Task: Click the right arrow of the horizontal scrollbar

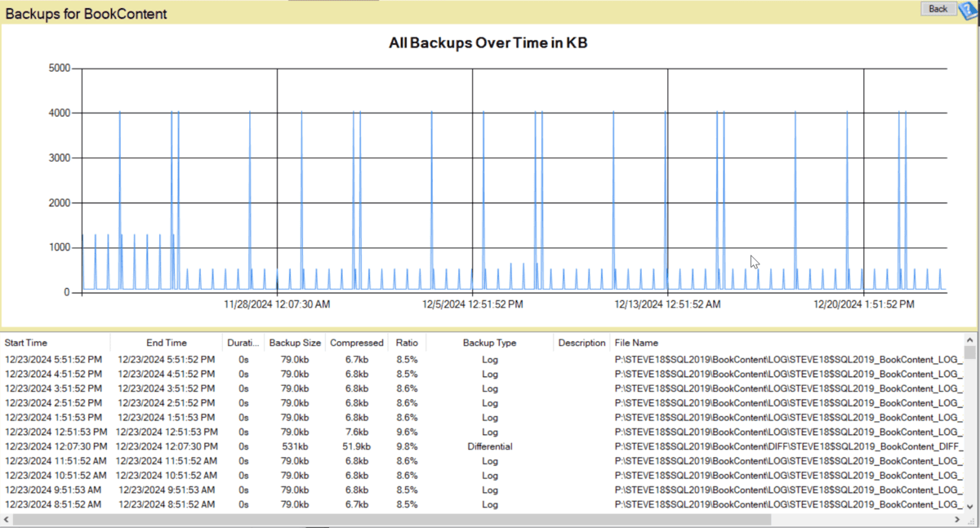Action: coord(956,518)
